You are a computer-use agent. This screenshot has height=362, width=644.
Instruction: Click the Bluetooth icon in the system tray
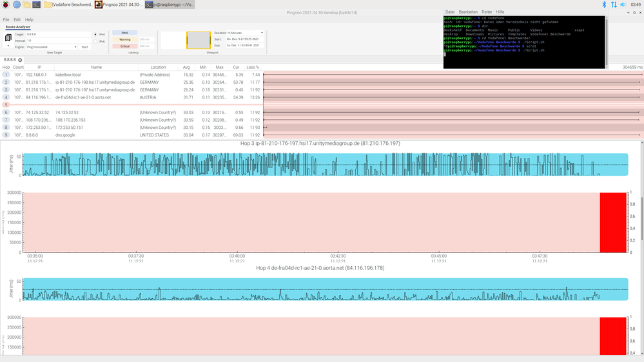[604, 5]
